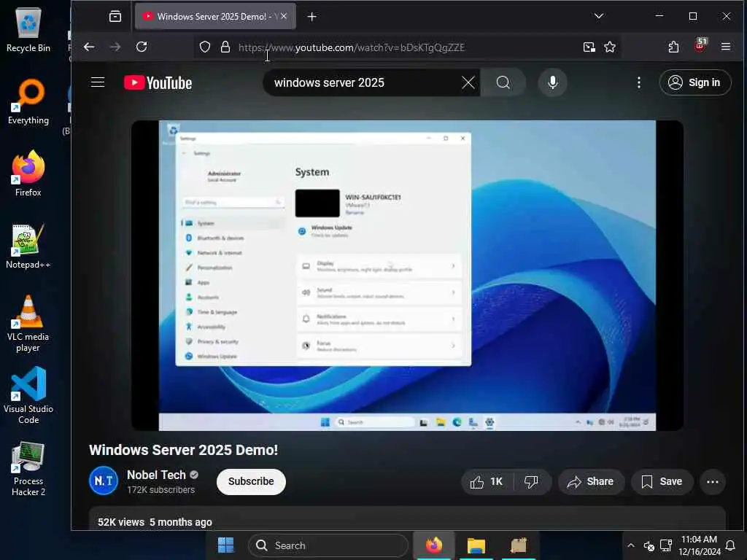Open File Explorer from the taskbar
This screenshot has height=560, width=747.
pyautogui.click(x=476, y=545)
